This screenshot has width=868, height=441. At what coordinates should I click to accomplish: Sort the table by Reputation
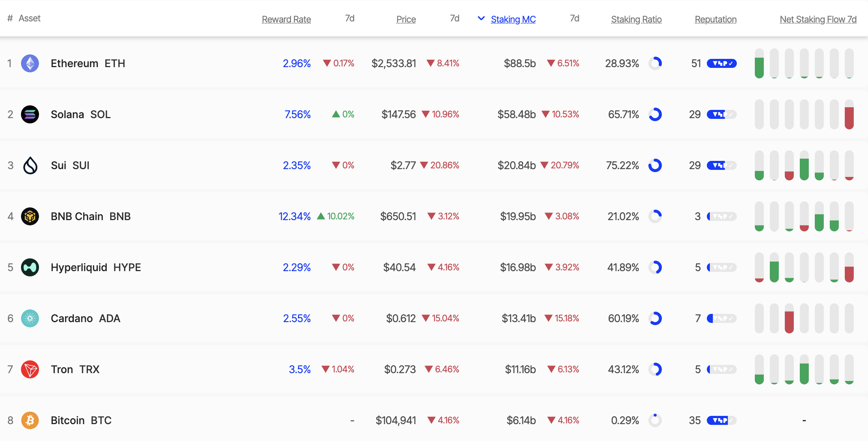coord(715,19)
